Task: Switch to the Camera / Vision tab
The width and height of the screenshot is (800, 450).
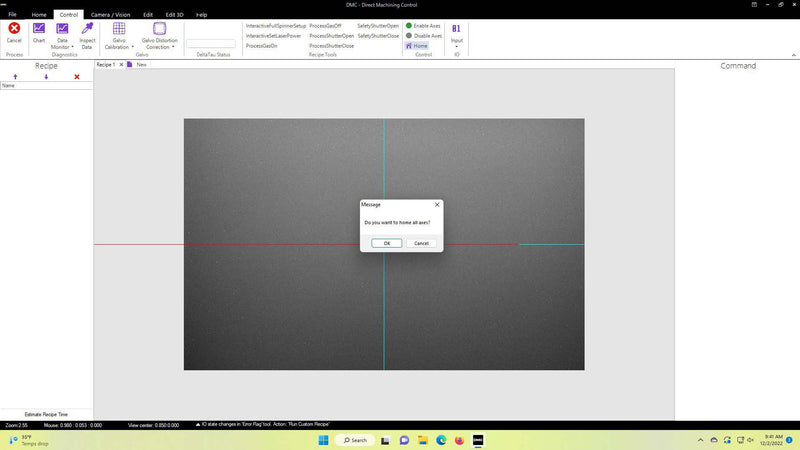Action: coord(110,15)
